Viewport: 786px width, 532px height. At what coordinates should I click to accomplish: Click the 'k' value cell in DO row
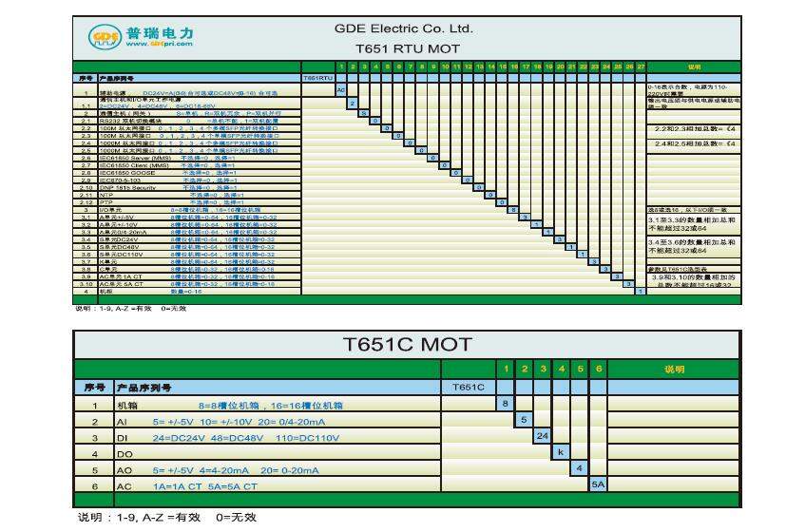(x=561, y=451)
